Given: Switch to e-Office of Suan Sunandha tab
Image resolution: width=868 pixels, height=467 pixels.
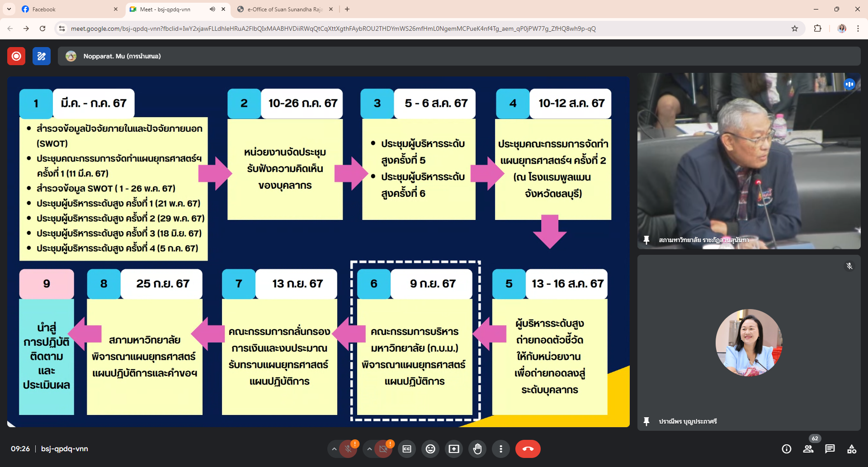Looking at the screenshot, I should (285, 9).
